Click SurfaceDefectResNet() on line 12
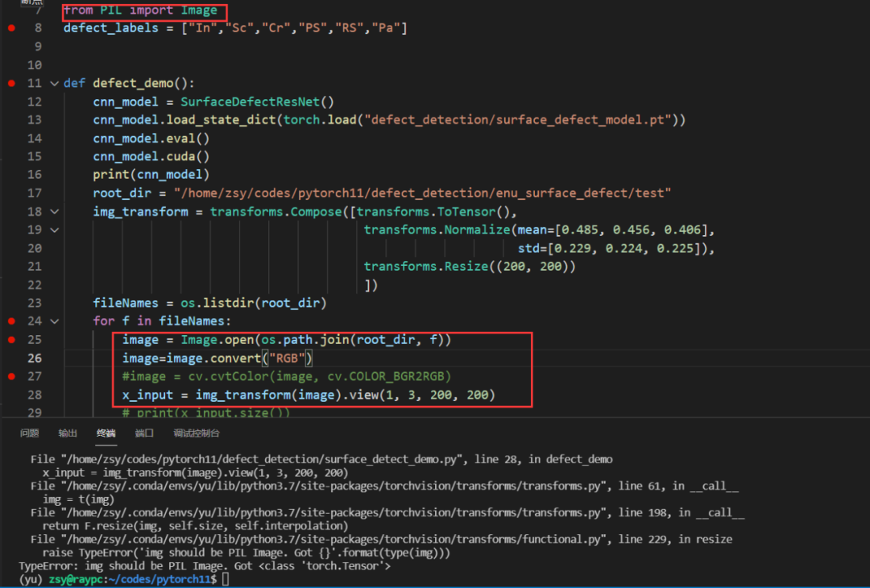Viewport: 870px width, 588px height. coord(258,101)
